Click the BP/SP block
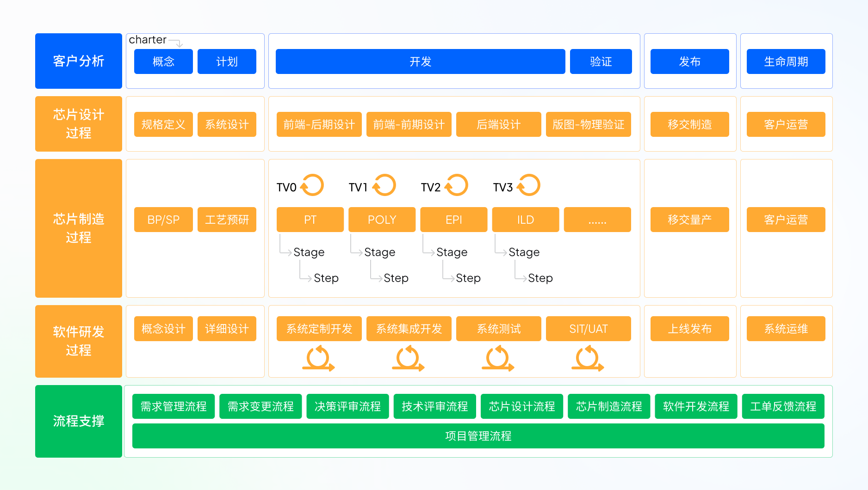Image resolution: width=868 pixels, height=490 pixels. (x=163, y=220)
